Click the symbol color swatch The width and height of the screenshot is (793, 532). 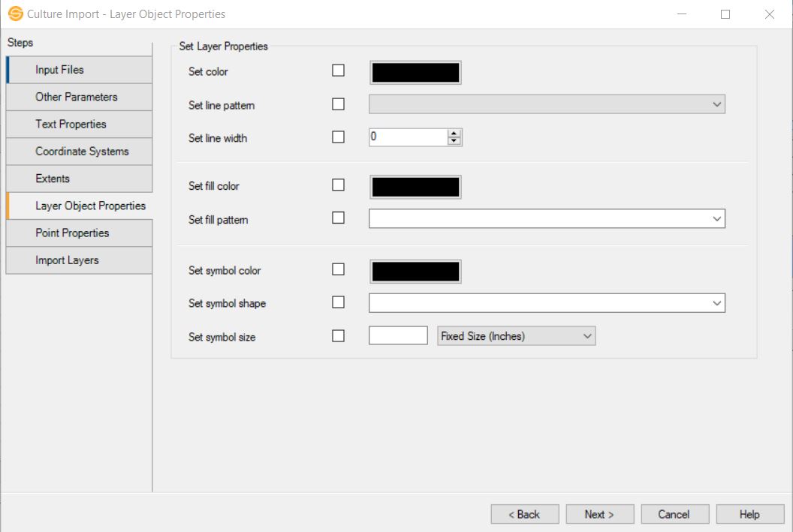pyautogui.click(x=415, y=270)
